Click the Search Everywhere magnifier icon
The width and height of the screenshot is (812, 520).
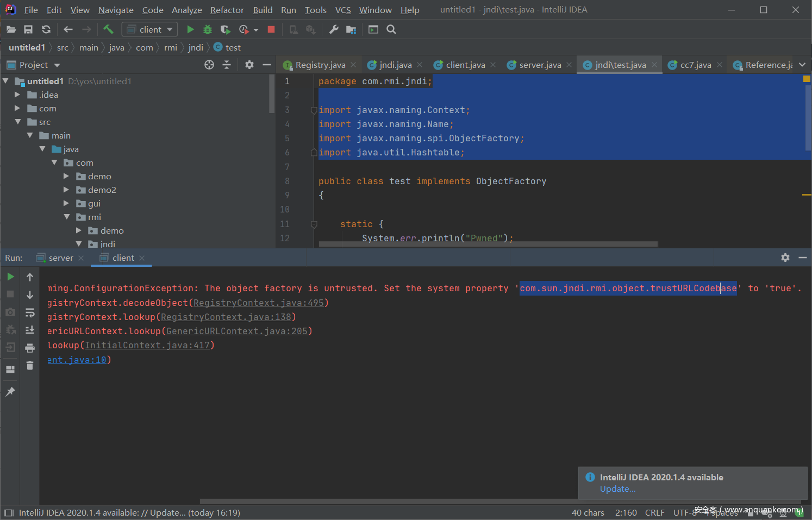click(391, 29)
